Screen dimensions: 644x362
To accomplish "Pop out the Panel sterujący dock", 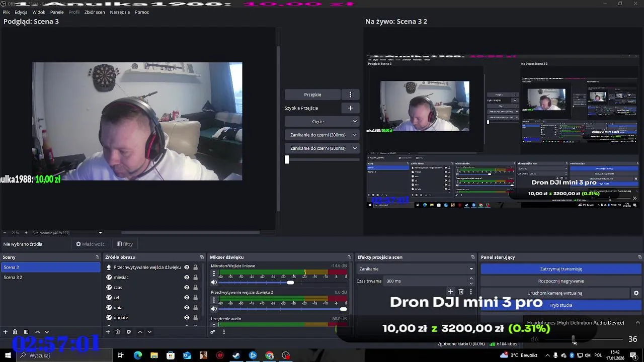I will tap(640, 257).
